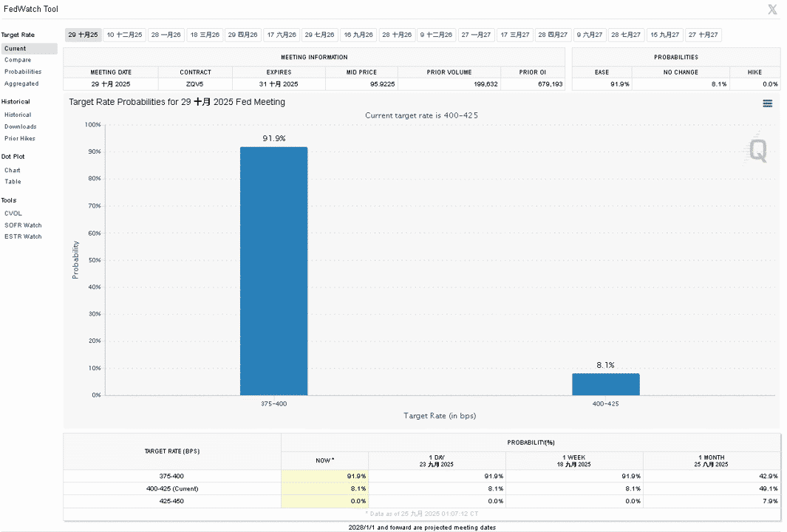Open the 18 三月26 meeting tab
787x532 pixels.
205,35
